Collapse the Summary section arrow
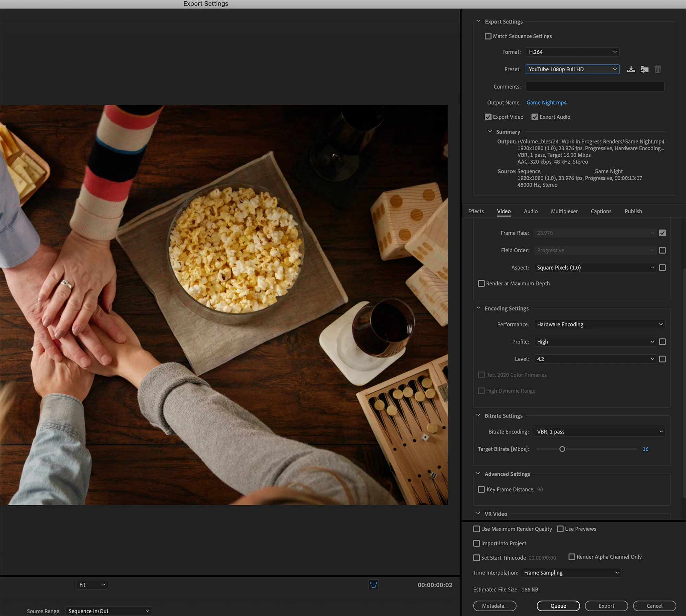This screenshot has height=616, width=686. click(x=490, y=132)
